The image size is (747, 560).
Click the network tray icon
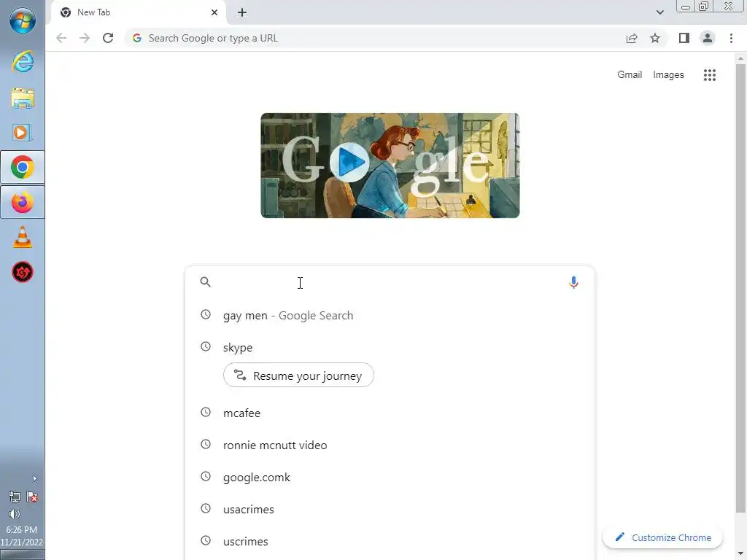[x=15, y=497]
